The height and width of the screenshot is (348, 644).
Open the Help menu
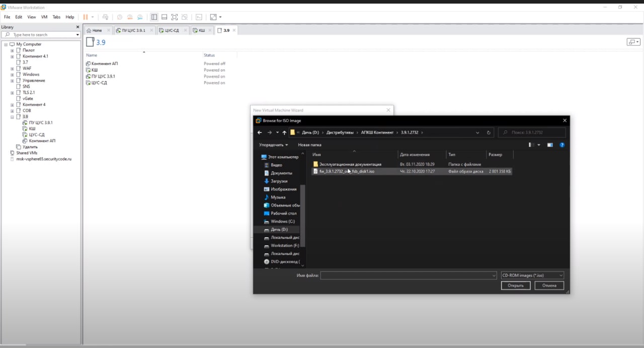click(x=70, y=17)
